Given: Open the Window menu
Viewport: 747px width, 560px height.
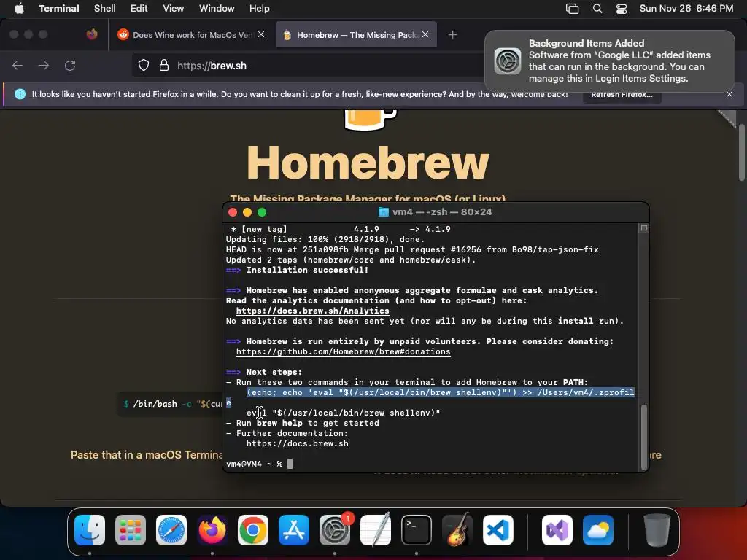Looking at the screenshot, I should 216,9.
